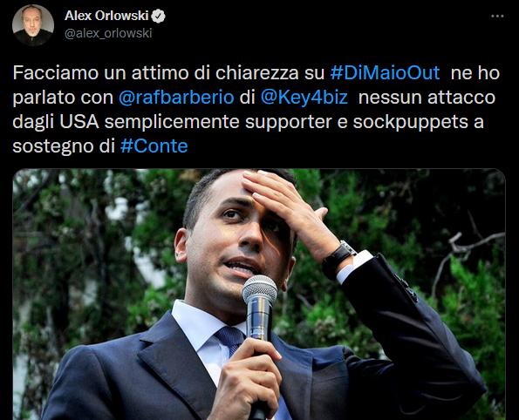Click the blue tie in the photo
Screen dimensions: 519x420
click(231, 340)
